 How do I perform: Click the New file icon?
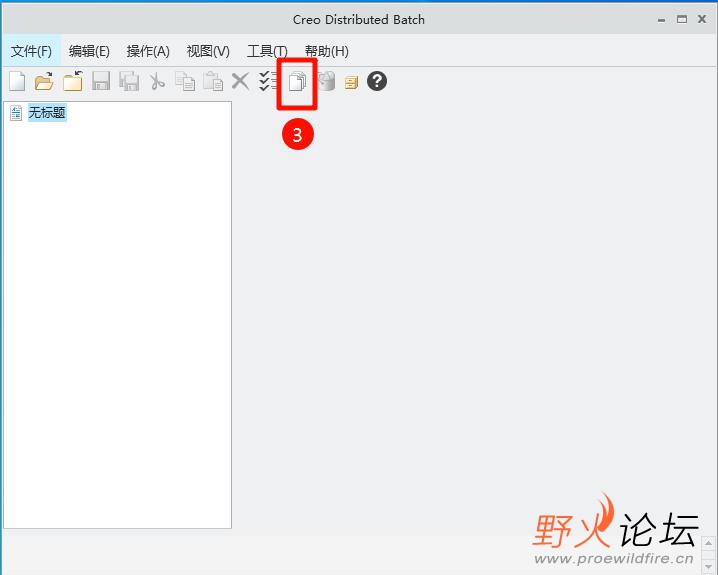click(x=17, y=81)
